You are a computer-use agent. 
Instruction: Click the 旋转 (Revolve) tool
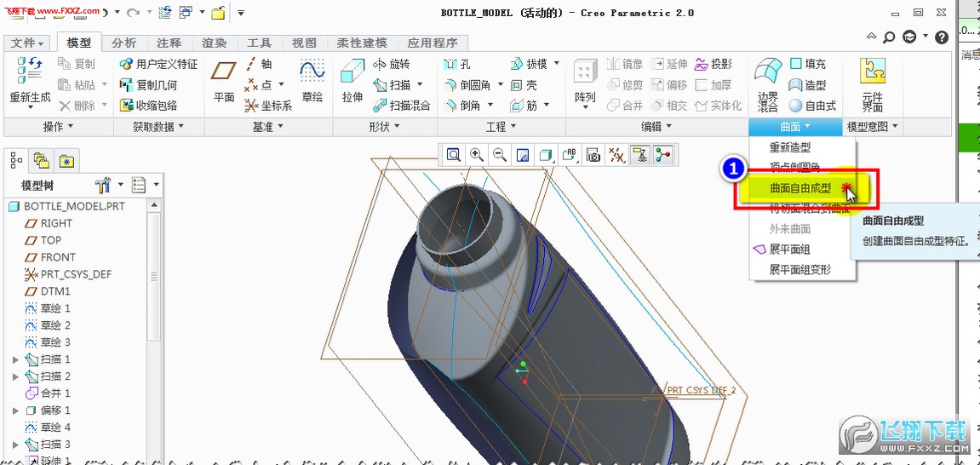(392, 64)
